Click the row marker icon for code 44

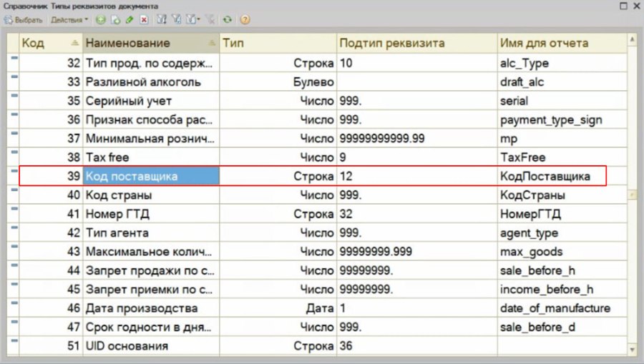click(14, 265)
